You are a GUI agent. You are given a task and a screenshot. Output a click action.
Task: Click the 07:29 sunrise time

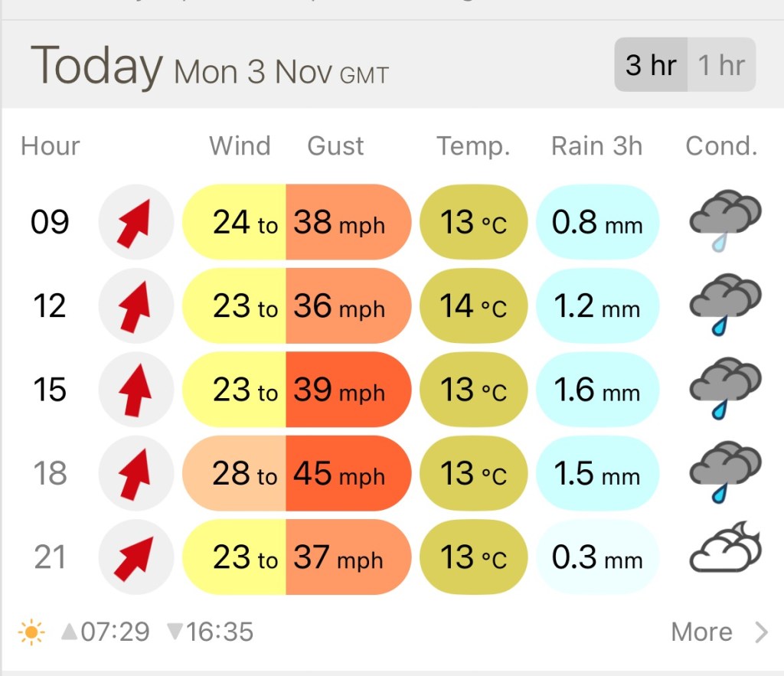tap(114, 632)
